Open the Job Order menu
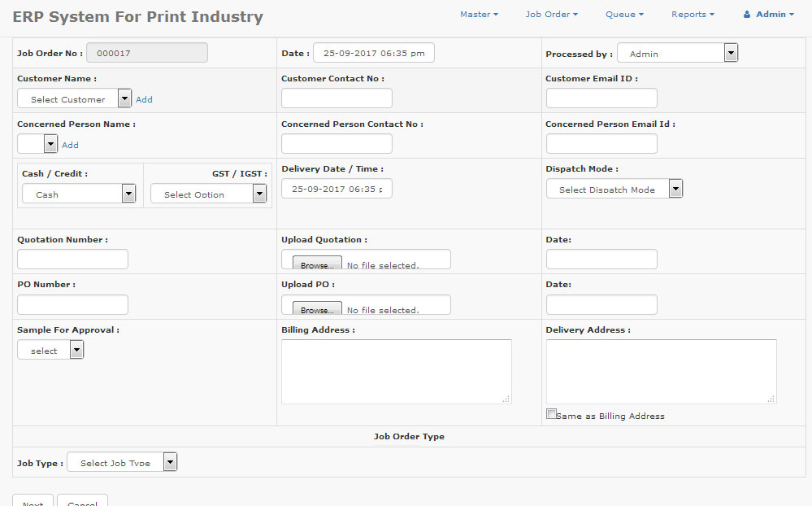 coord(552,15)
